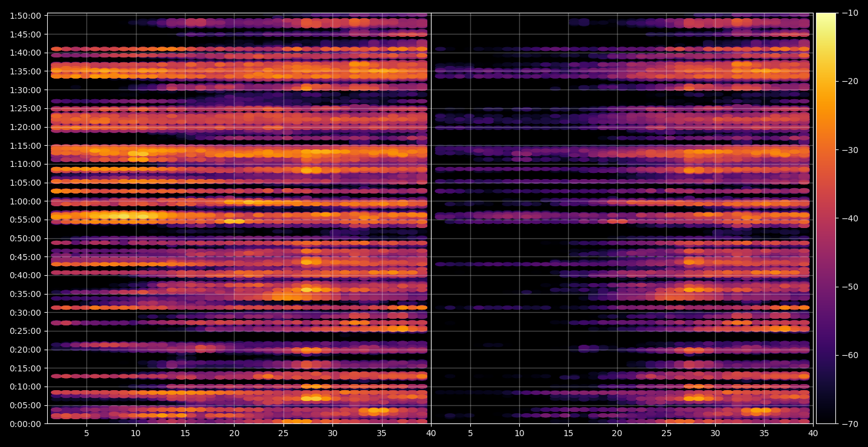Select the 1:00:00 time label

point(25,201)
